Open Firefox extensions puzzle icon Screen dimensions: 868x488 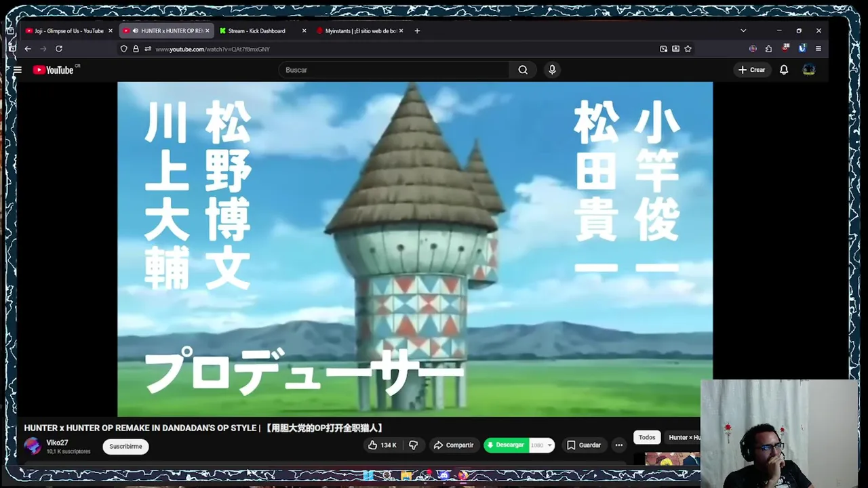click(x=768, y=49)
